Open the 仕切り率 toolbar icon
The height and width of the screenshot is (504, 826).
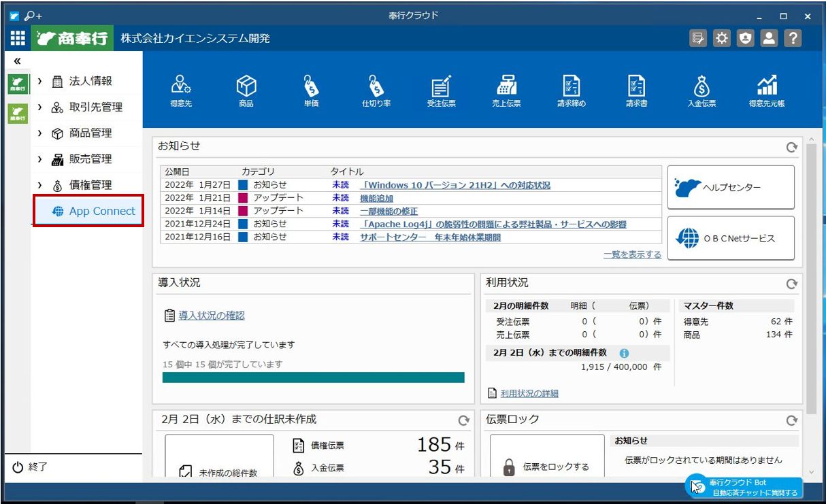[x=376, y=91]
